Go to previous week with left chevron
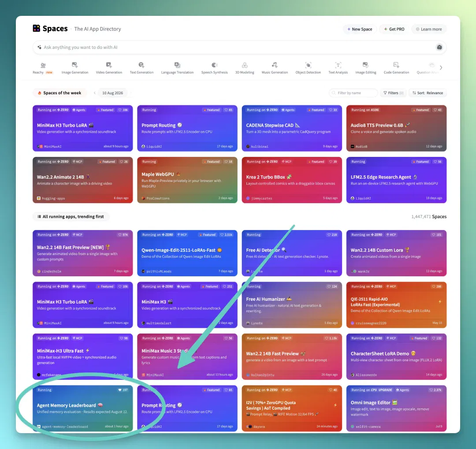The image size is (476, 449). click(x=95, y=93)
